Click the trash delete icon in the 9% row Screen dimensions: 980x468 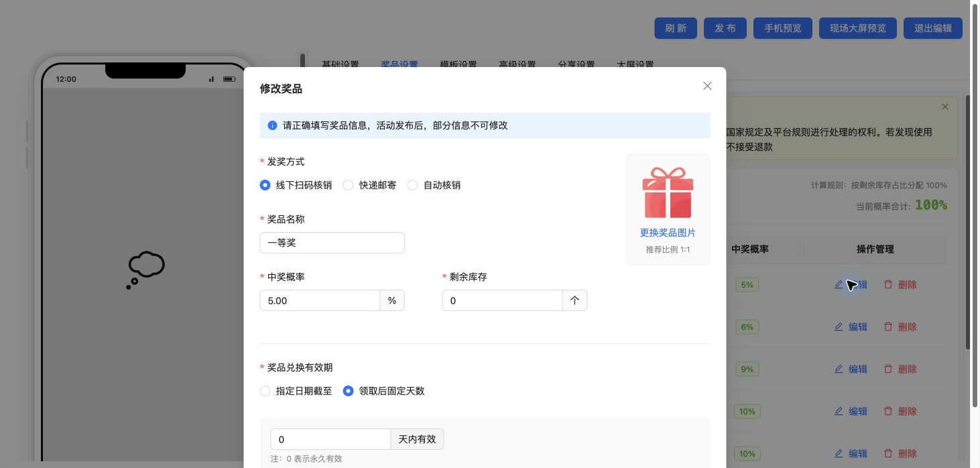(x=888, y=369)
